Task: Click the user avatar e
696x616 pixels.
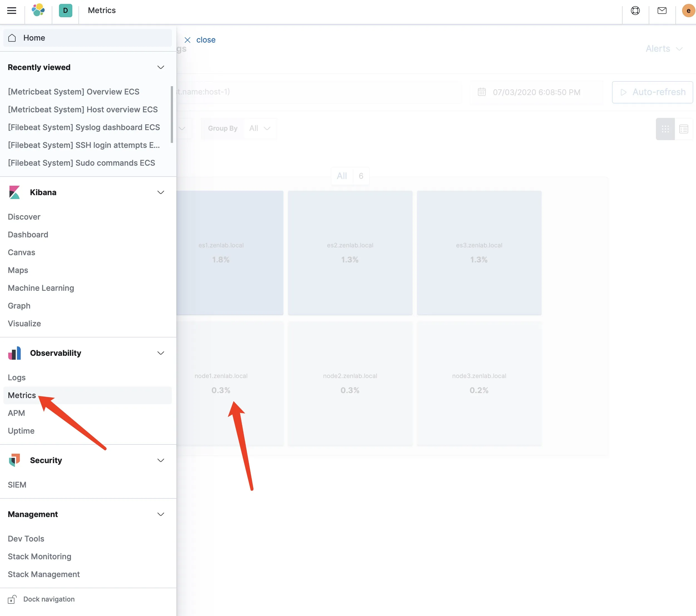Action: click(688, 11)
